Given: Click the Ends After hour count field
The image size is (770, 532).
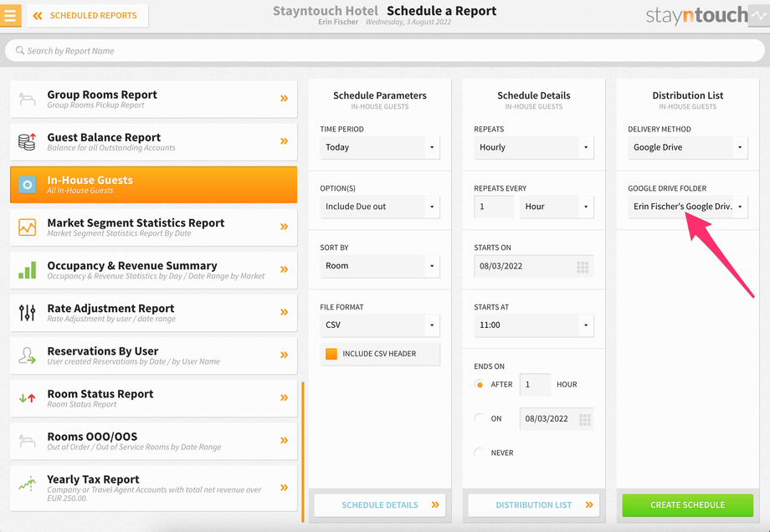Looking at the screenshot, I should 535,384.
